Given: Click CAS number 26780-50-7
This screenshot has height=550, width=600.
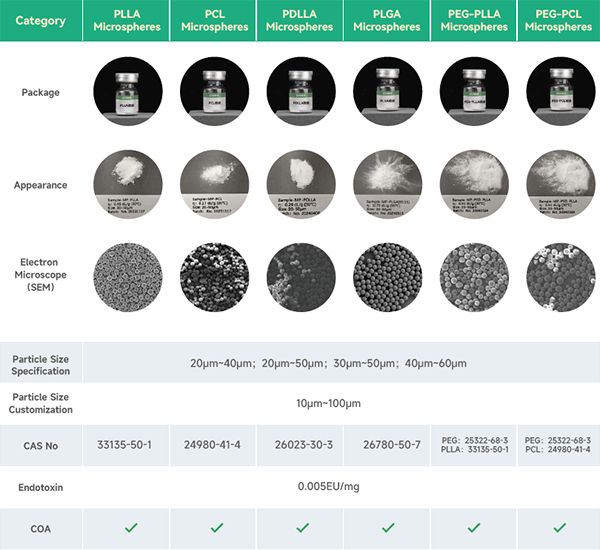Looking at the screenshot, I should [385, 445].
